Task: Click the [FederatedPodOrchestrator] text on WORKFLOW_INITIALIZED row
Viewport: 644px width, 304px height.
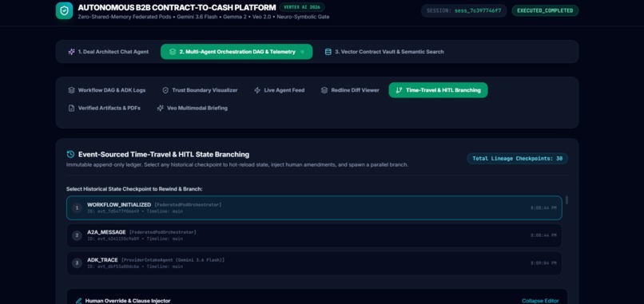Action: click(x=188, y=204)
